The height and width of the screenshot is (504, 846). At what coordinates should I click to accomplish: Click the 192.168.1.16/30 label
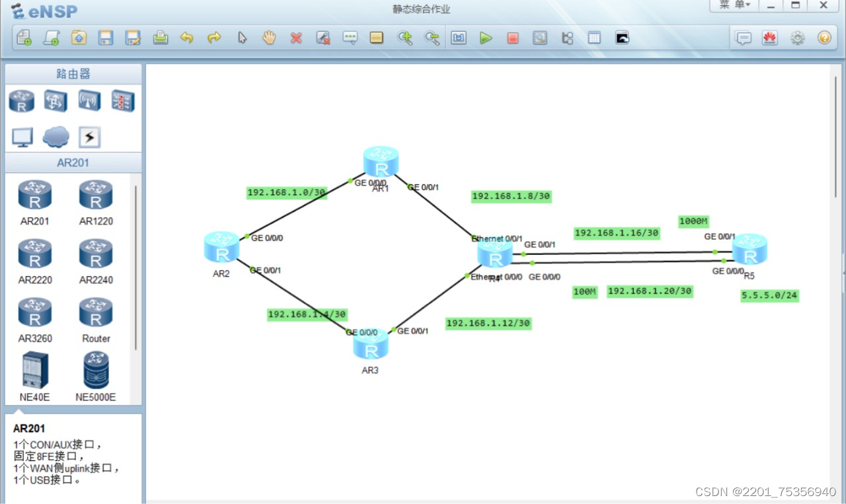[617, 233]
